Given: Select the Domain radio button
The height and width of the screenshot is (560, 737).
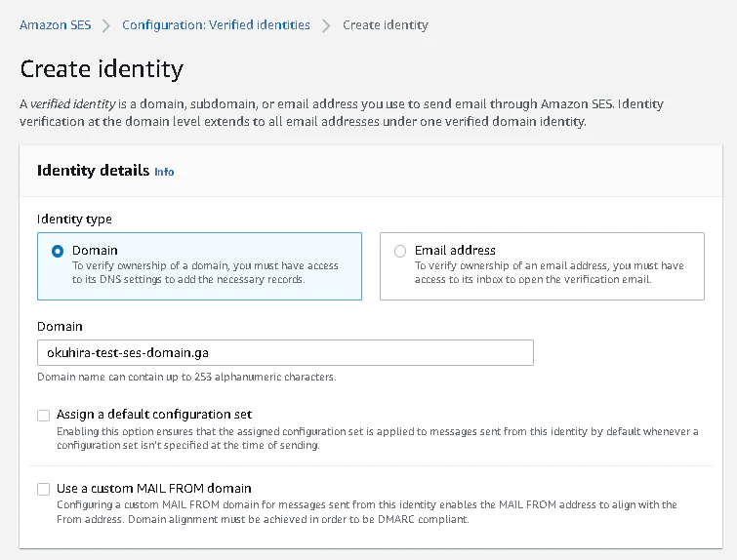Looking at the screenshot, I should (x=58, y=251).
